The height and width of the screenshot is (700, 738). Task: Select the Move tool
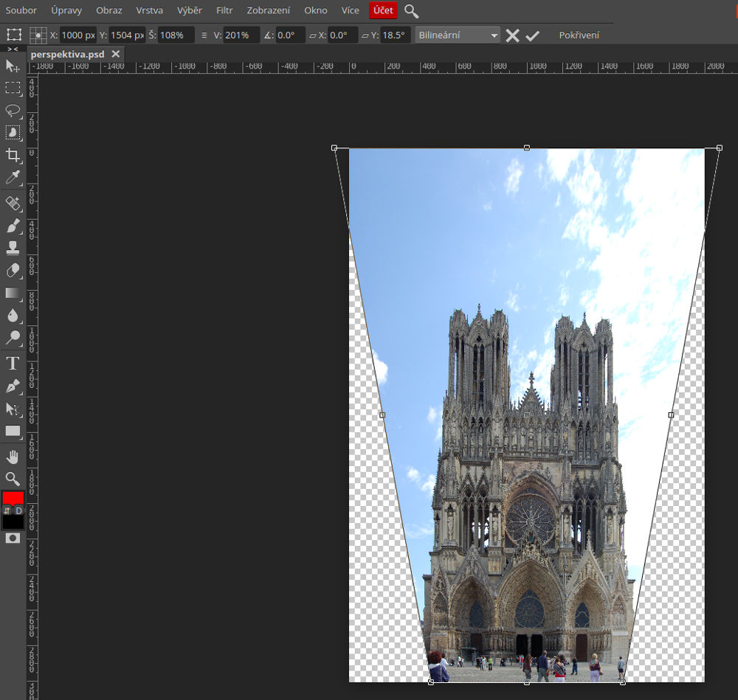click(x=13, y=66)
